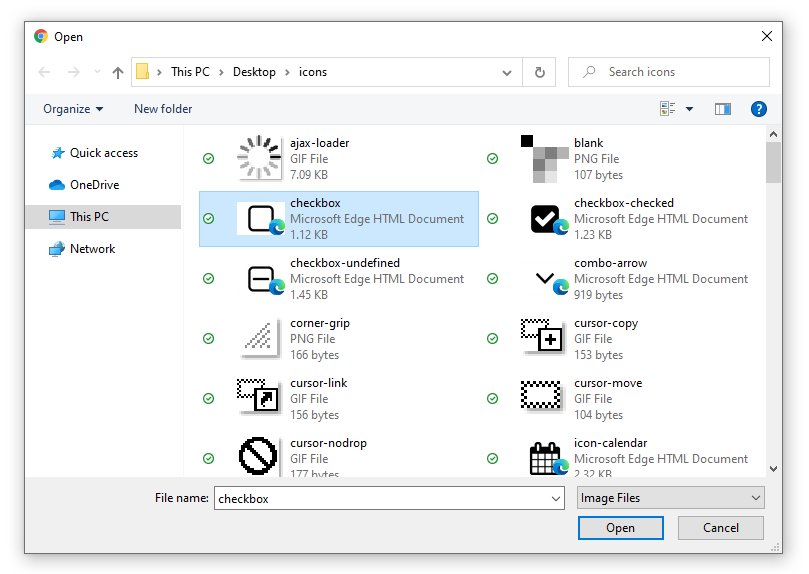The width and height of the screenshot is (809, 574).
Task: Click the scroll down arrow
Action: point(773,469)
